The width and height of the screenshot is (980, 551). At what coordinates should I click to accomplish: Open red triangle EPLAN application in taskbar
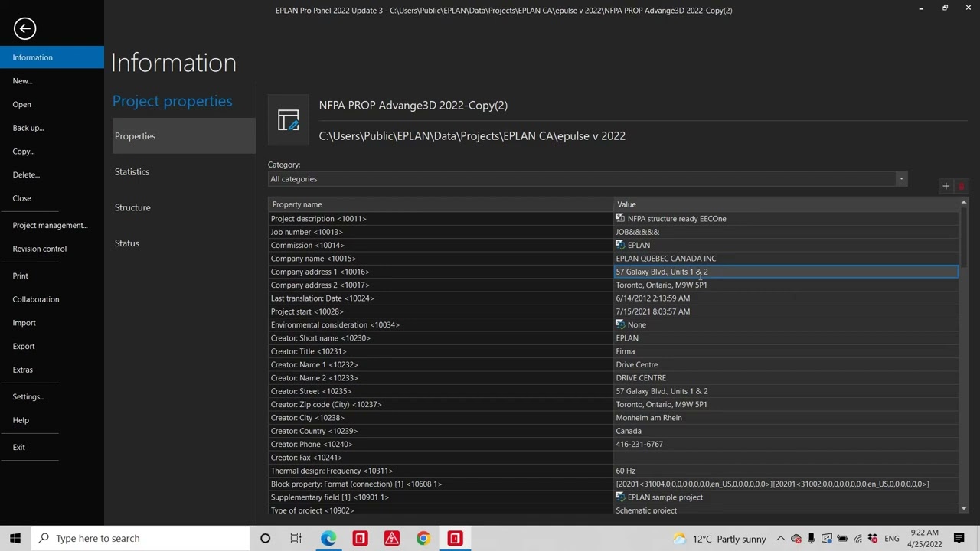coord(391,538)
